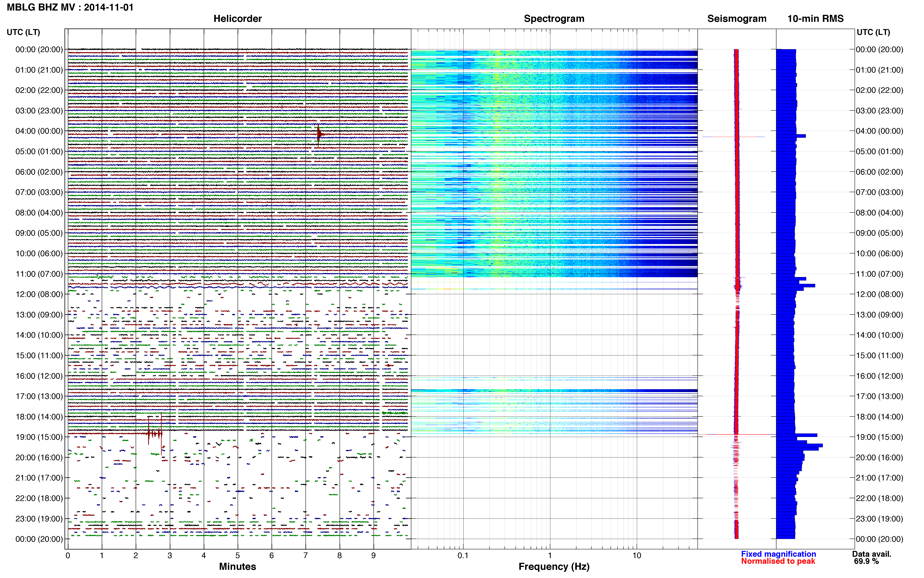The width and height of the screenshot is (924, 578).
Task: Click the title 'MBLG BHZ MV : 2014-11-01'
Action: [70, 7]
